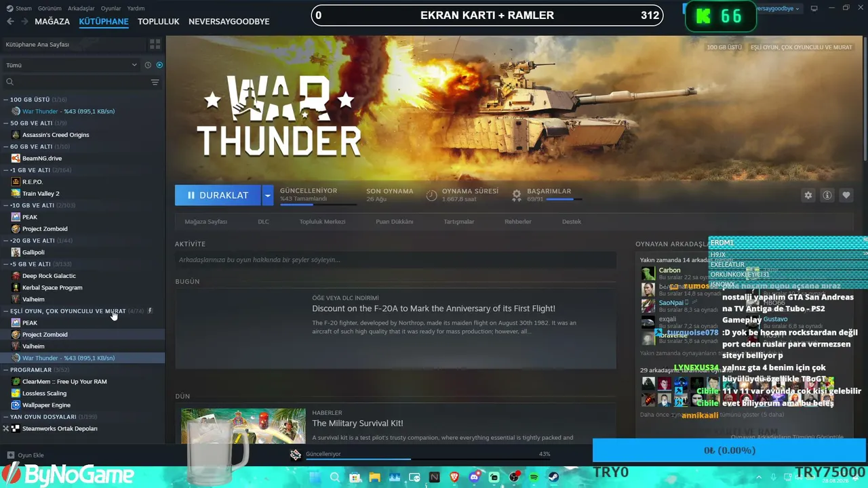This screenshot has height=488, width=868.
Task: Go forward with the navigation arrow
Action: pyautogui.click(x=25, y=22)
